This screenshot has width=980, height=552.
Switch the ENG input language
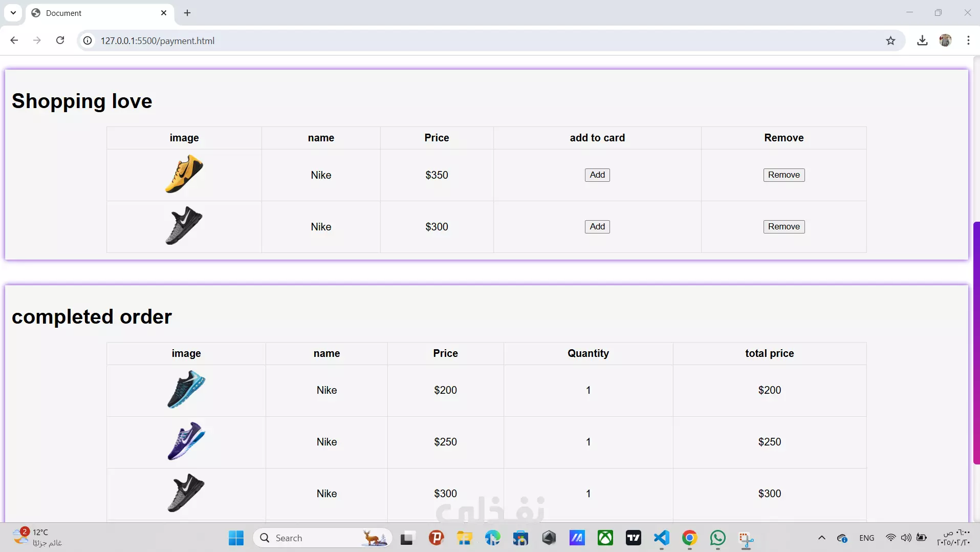[x=866, y=538]
